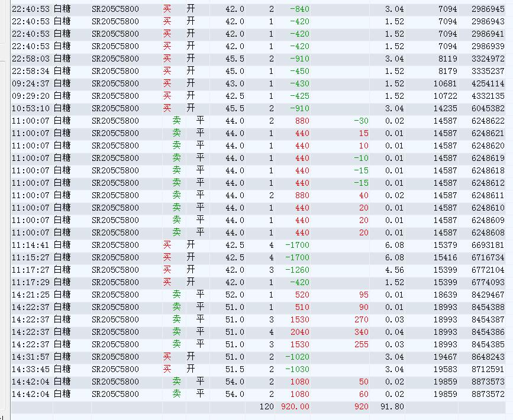Click order number 8873572
This screenshot has width=513, height=420.
[488, 395]
